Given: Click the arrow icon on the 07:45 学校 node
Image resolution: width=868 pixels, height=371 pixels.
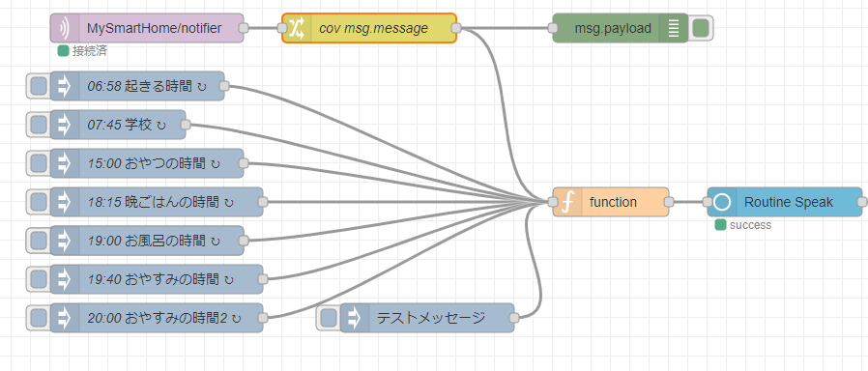Looking at the screenshot, I should tap(65, 125).
